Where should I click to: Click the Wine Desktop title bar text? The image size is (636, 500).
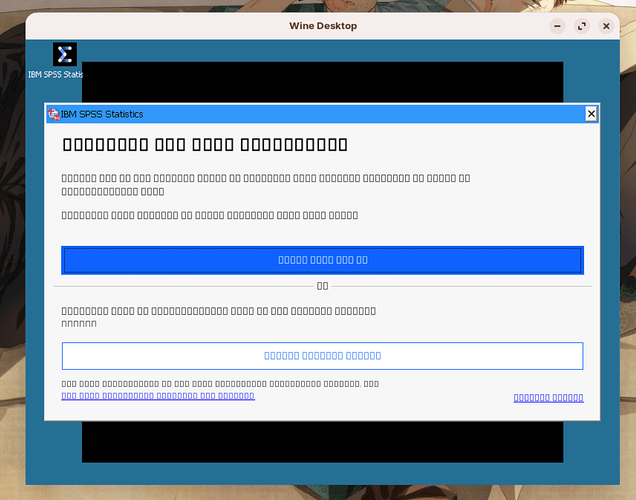pos(323,26)
